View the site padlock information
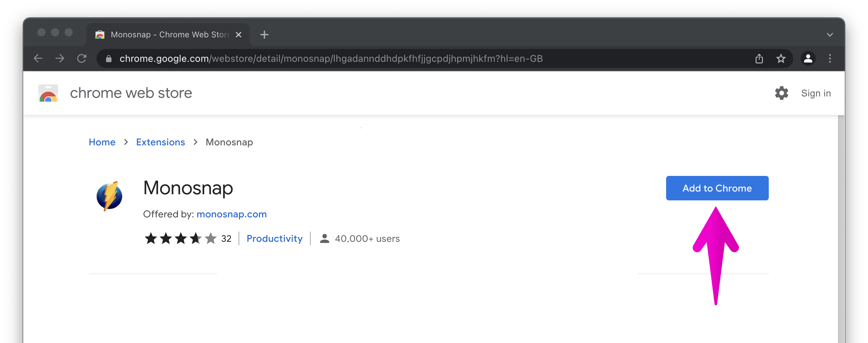The image size is (868, 343). pyautogui.click(x=109, y=59)
